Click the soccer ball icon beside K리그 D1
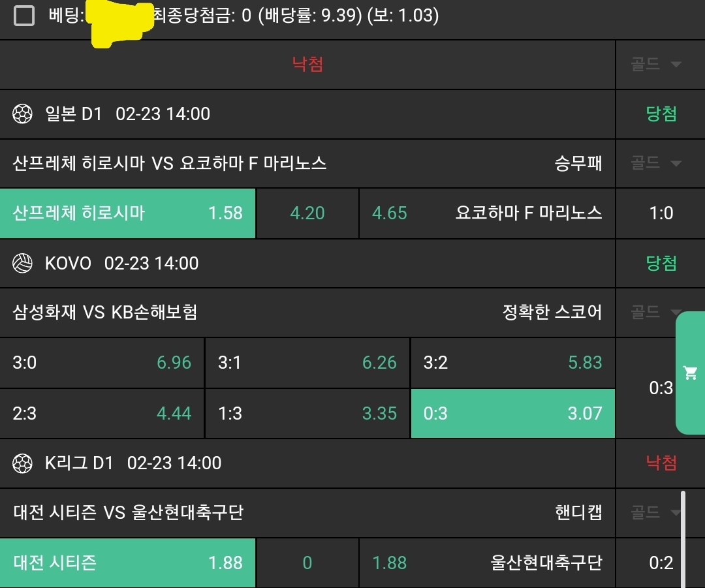This screenshot has width=705, height=588. coord(22,463)
